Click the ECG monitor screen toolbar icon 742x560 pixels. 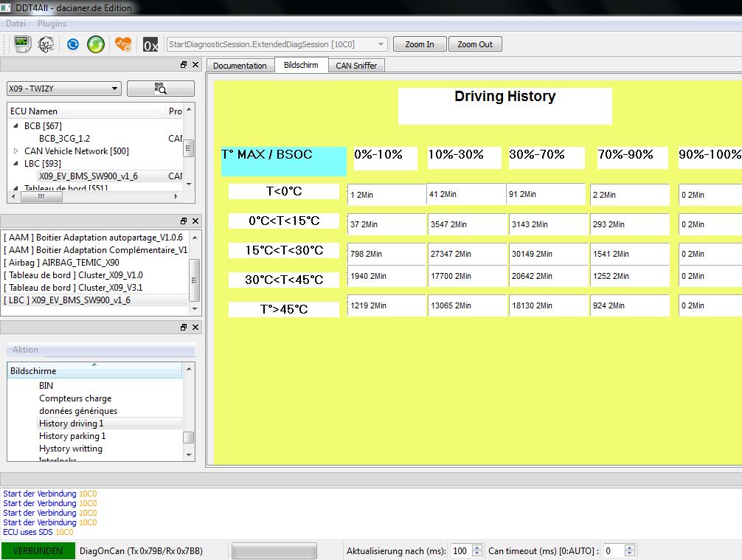click(23, 44)
